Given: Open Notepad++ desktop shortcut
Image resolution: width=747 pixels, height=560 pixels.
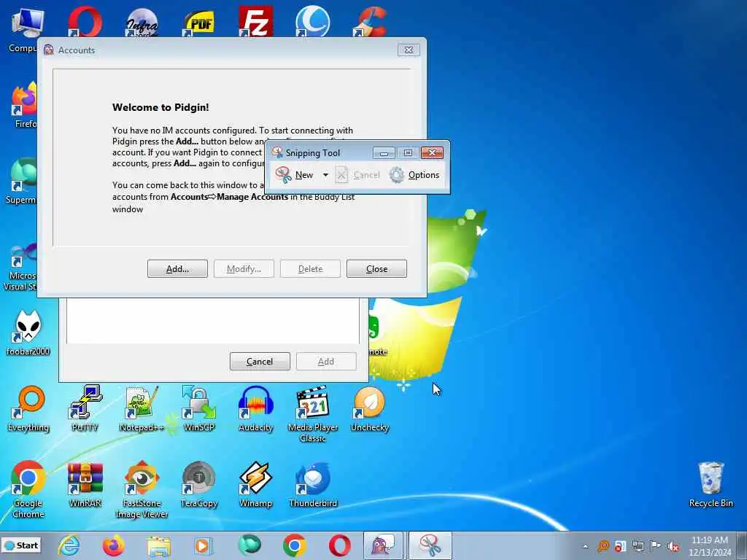Looking at the screenshot, I should (142, 408).
